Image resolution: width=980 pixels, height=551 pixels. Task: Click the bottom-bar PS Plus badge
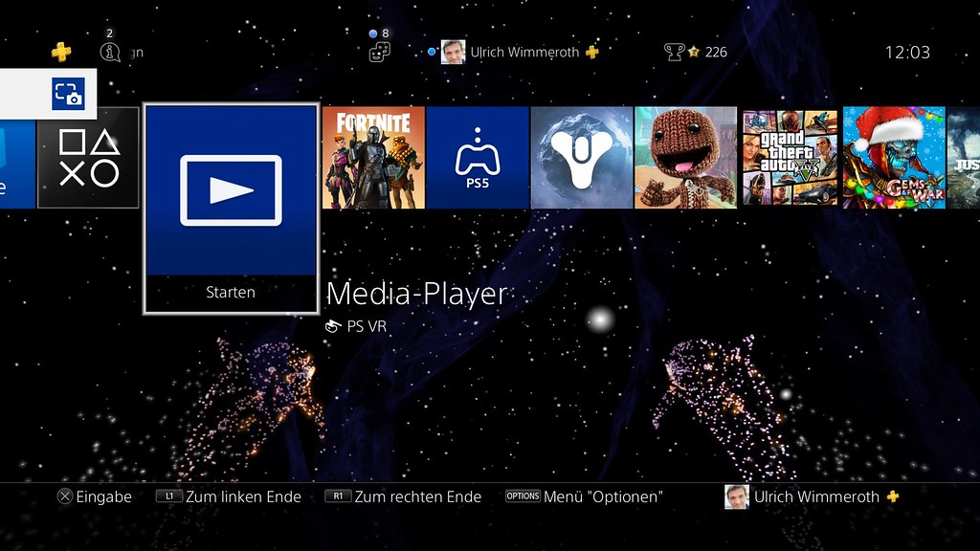[893, 496]
